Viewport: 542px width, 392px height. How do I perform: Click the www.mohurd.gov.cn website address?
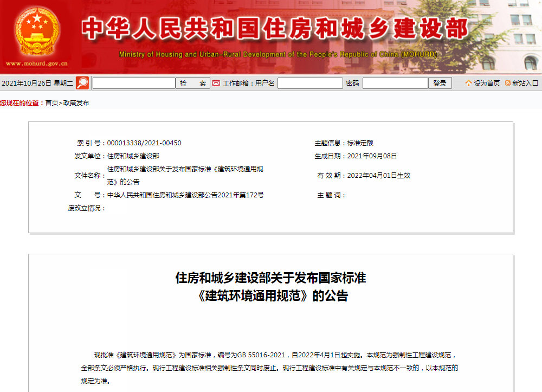tap(37, 63)
